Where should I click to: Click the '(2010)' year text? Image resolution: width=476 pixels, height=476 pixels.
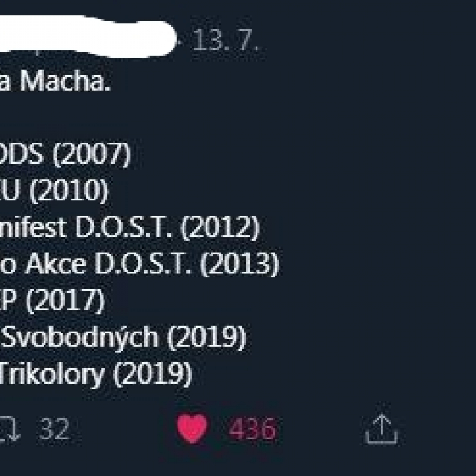point(68,191)
